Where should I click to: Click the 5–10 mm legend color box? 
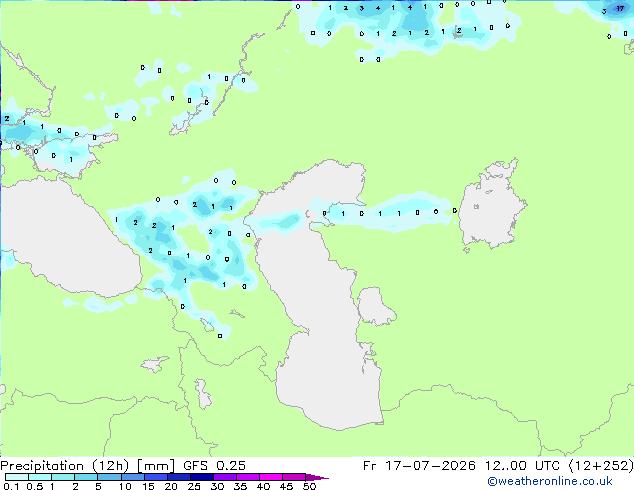(x=109, y=477)
